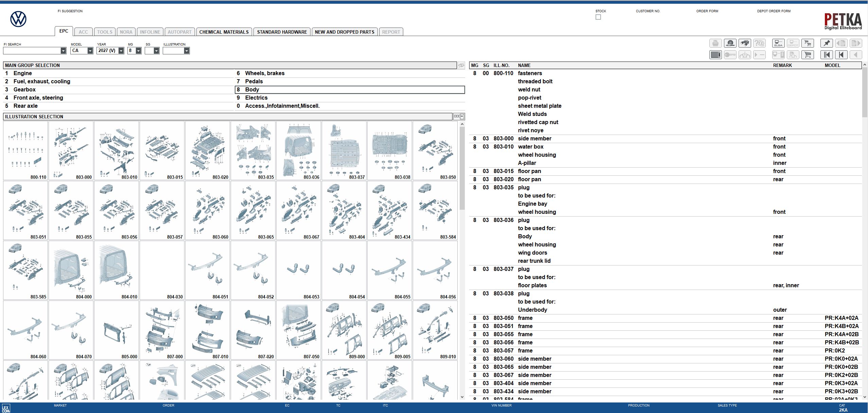The image size is (868, 413).
Task: Open ELSA from the toolbar
Action: (x=778, y=43)
